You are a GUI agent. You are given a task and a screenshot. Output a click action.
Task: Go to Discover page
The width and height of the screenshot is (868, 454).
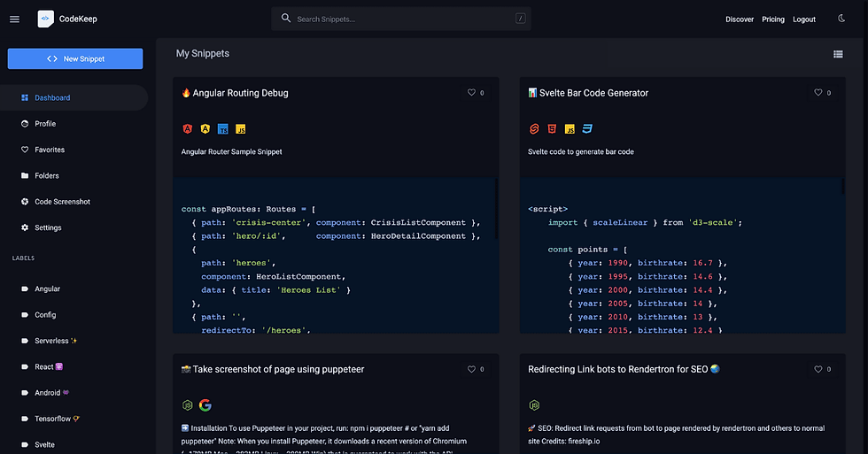(740, 19)
